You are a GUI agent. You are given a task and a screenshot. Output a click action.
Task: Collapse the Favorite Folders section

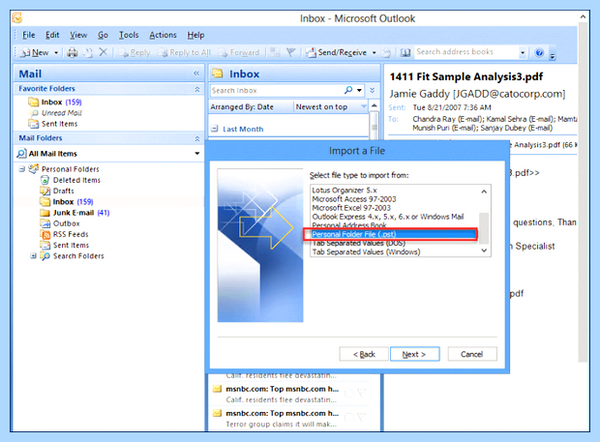pyautogui.click(x=197, y=89)
